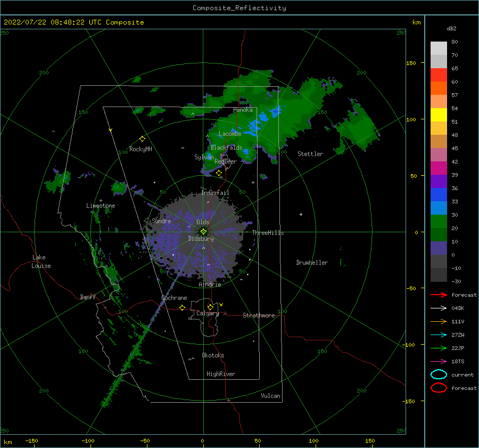Click the red forecast ellipse in legend
Screen dimensions: 479x448
[x=439, y=388]
